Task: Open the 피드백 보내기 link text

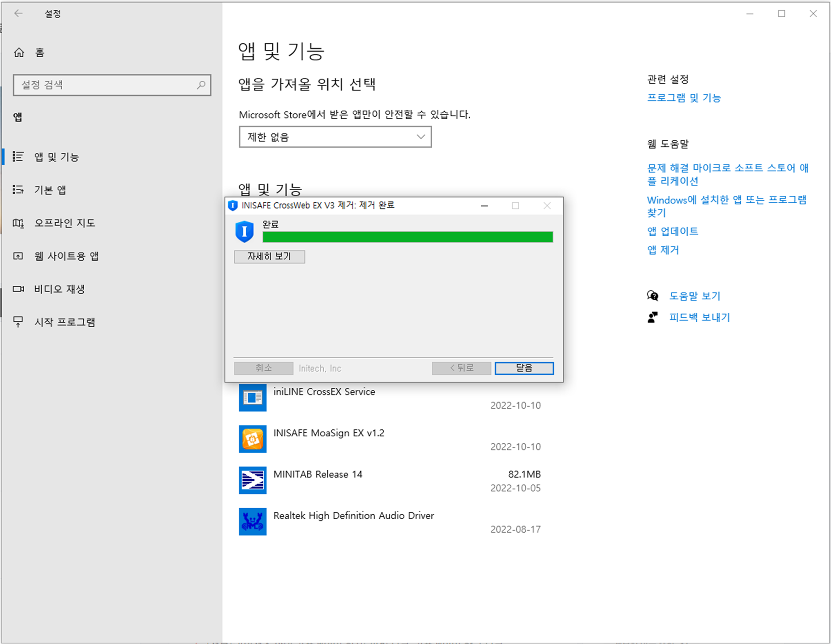Action: coord(700,317)
